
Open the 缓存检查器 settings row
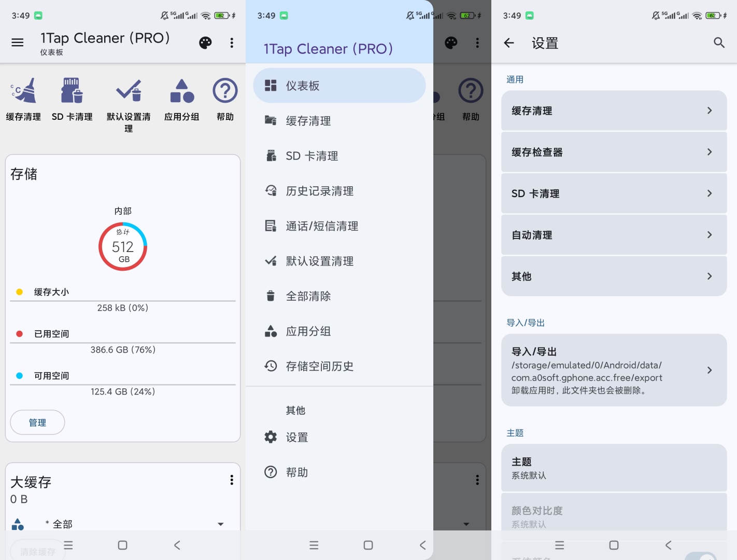pos(614,152)
